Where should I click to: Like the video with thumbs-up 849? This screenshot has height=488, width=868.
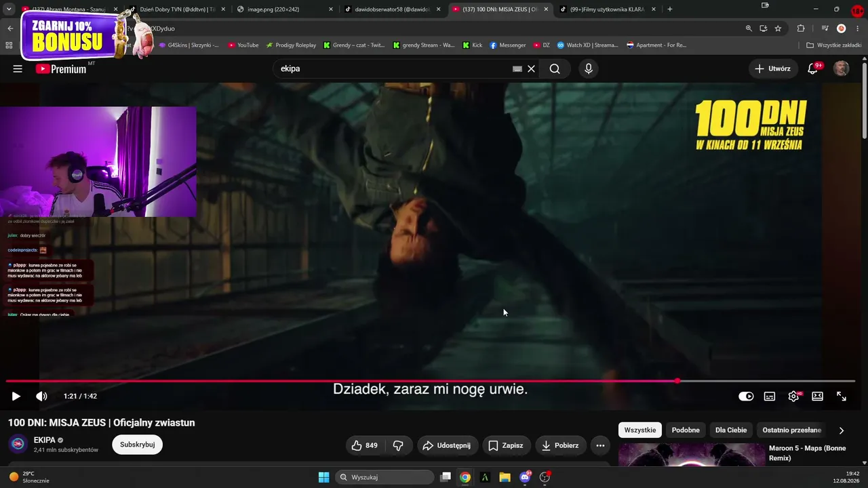pyautogui.click(x=364, y=445)
